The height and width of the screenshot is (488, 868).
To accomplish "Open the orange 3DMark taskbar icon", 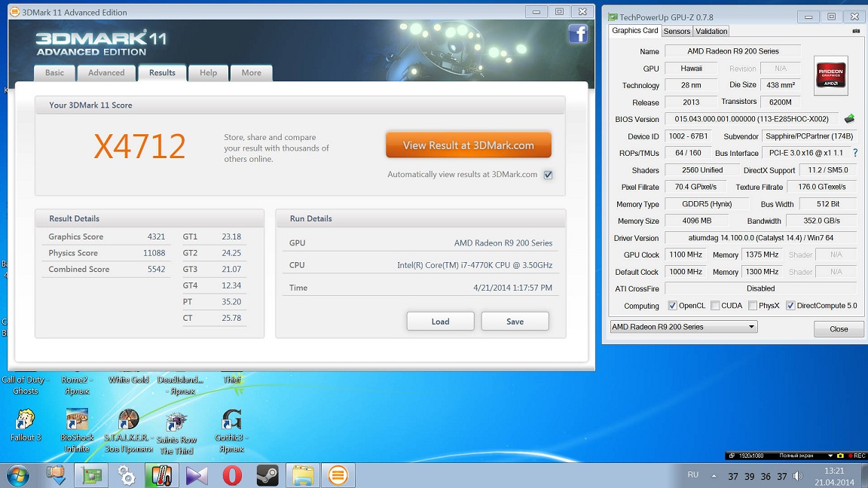I will coord(338,475).
